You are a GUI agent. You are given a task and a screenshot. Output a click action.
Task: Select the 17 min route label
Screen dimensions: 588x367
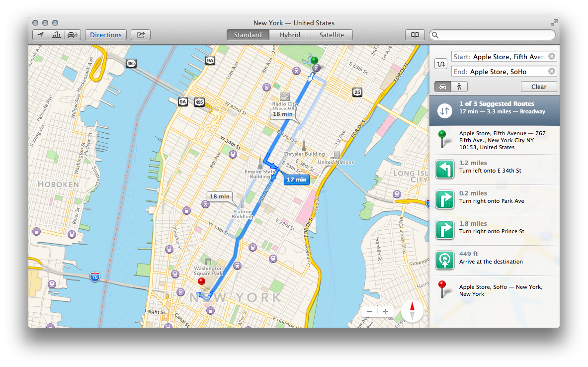click(x=296, y=180)
